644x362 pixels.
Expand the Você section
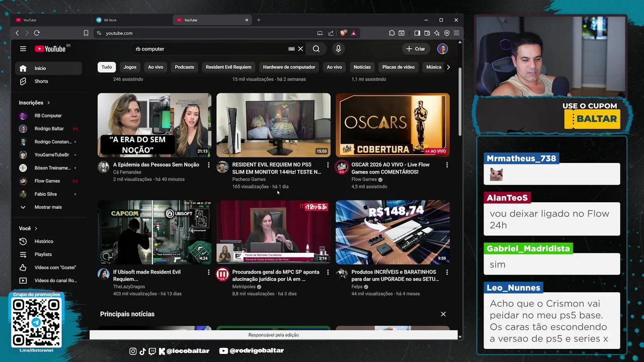click(x=28, y=228)
